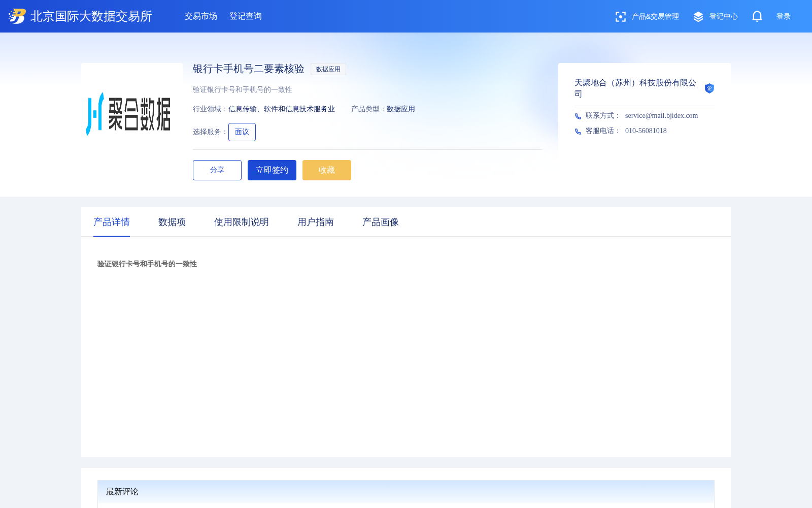Click the industry value 信息传输、软件和信息技术服务业

point(282,109)
